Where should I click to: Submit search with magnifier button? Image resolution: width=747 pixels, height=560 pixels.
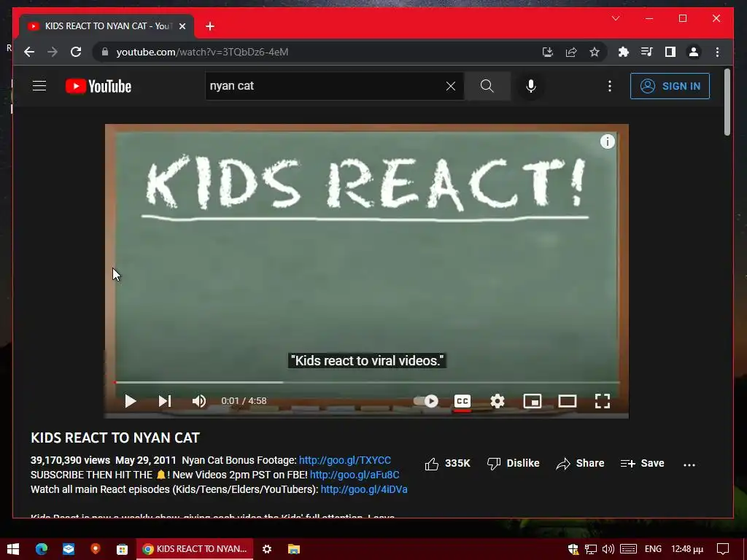487,86
